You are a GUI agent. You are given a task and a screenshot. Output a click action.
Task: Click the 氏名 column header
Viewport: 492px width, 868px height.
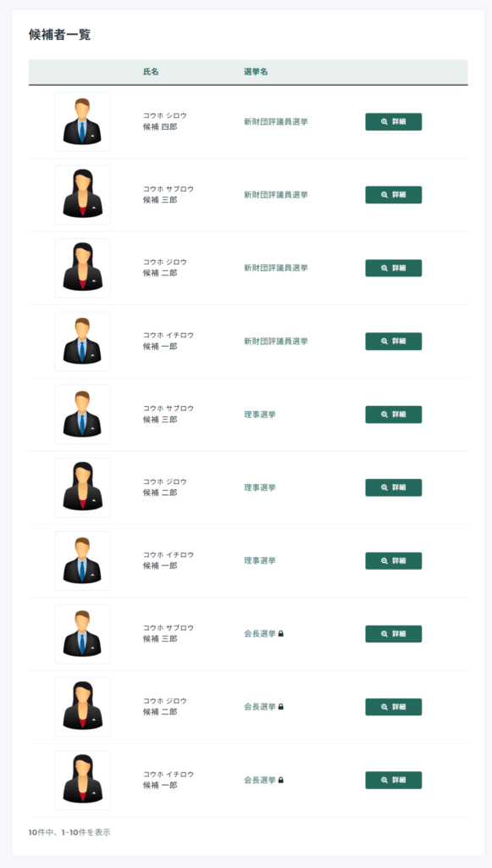(x=151, y=72)
